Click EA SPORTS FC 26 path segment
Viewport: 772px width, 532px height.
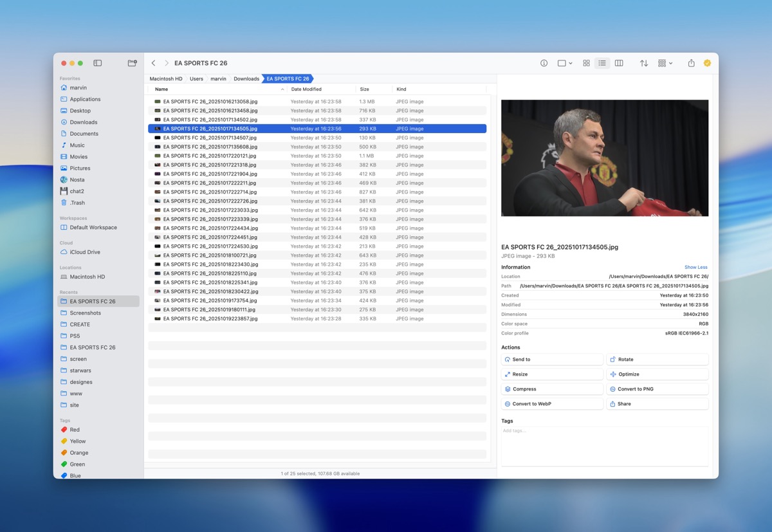[x=288, y=78]
